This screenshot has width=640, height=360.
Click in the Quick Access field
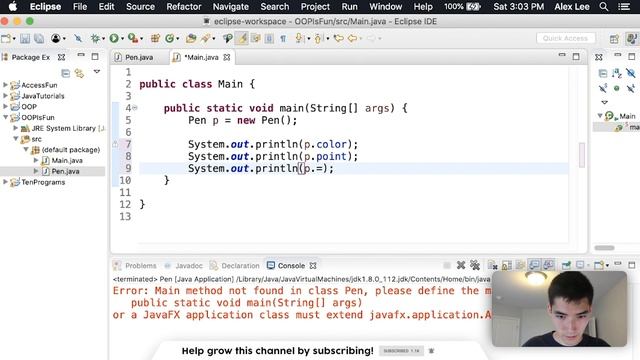click(565, 38)
